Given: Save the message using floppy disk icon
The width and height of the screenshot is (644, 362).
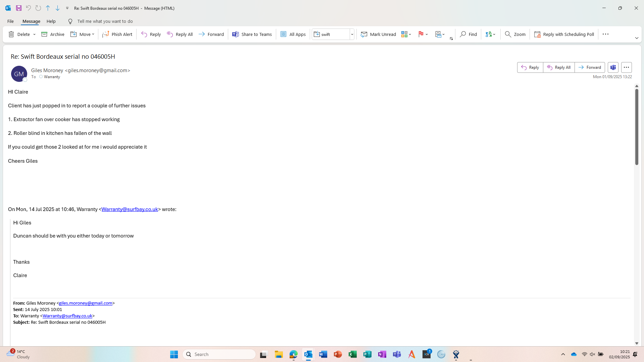Looking at the screenshot, I should point(19,8).
